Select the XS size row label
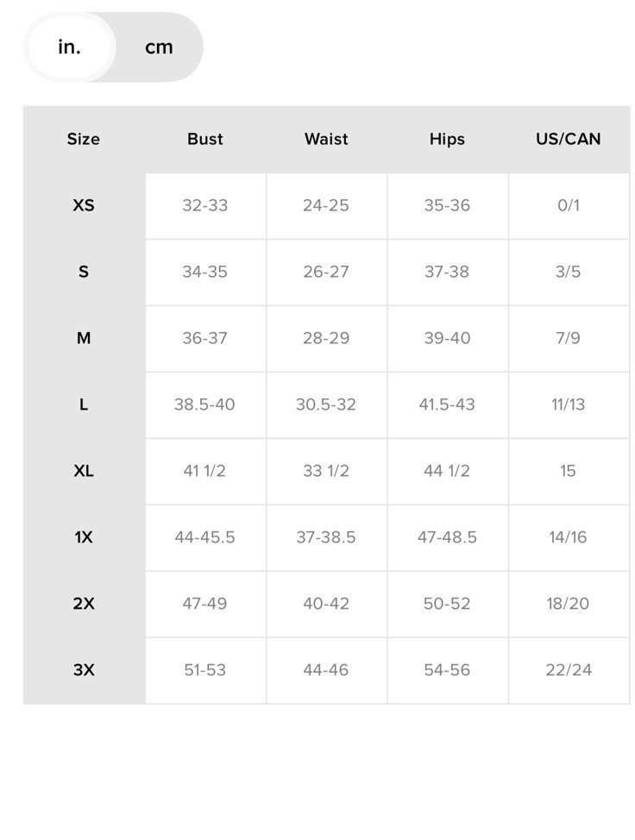 (x=84, y=206)
